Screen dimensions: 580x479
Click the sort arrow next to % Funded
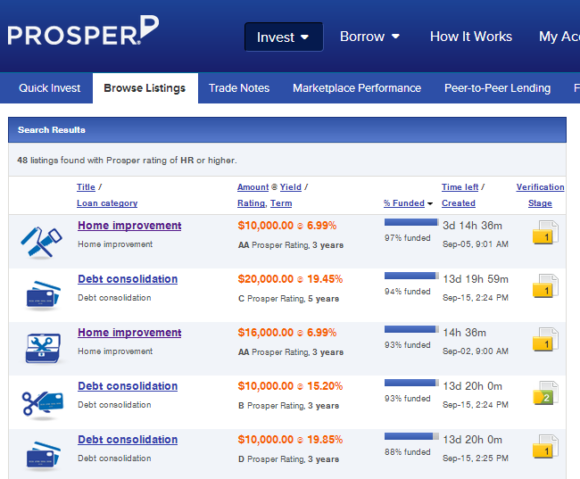430,204
